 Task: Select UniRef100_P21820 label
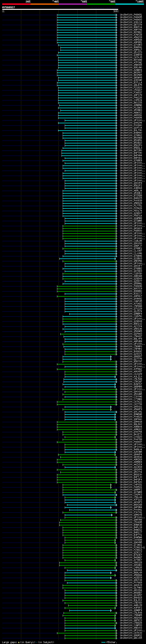pyautogui.click(x=131, y=88)
